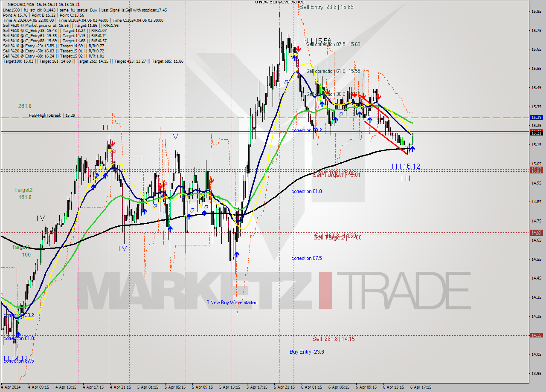Click the I I I 15.56 wave label
Viewport: 546px width, 392px height.
(317, 40)
